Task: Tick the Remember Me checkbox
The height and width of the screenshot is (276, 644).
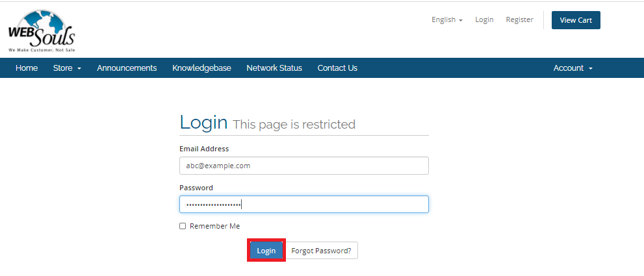Action: [183, 226]
